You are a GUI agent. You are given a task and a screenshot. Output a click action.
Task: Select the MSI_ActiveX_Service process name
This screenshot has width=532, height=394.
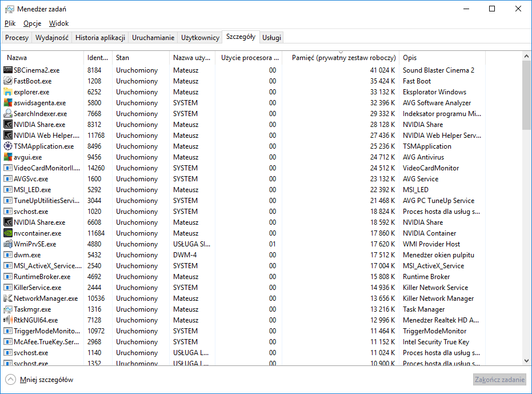(x=47, y=265)
